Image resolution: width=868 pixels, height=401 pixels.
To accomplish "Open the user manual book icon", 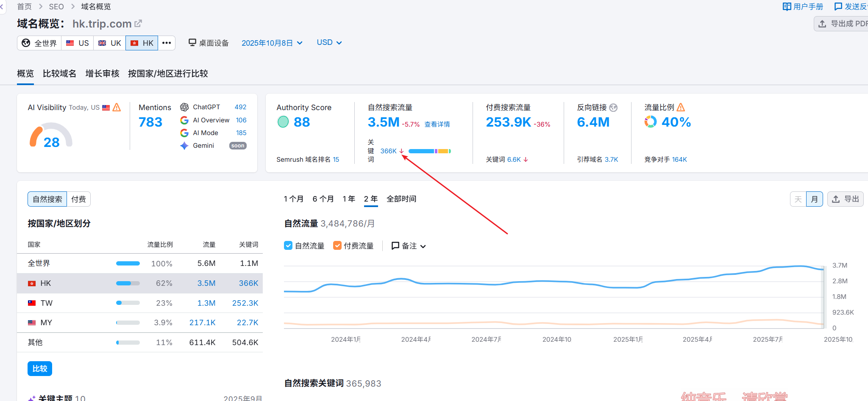I will pyautogui.click(x=787, y=7).
